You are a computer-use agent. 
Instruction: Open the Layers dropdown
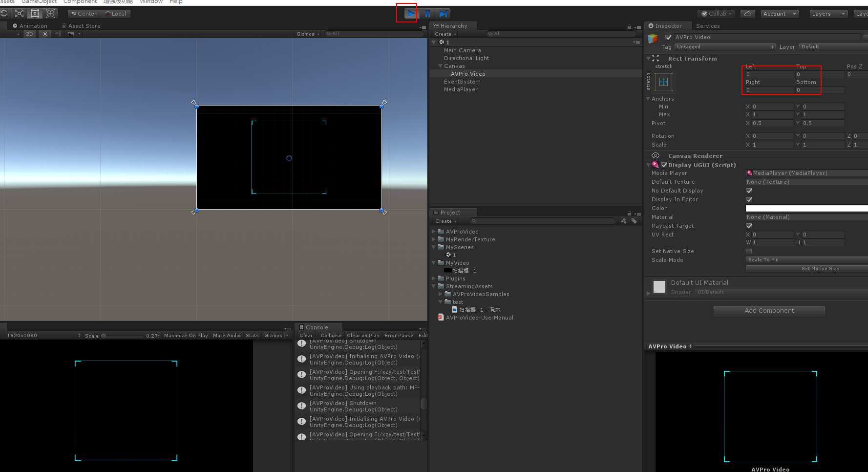(x=828, y=14)
